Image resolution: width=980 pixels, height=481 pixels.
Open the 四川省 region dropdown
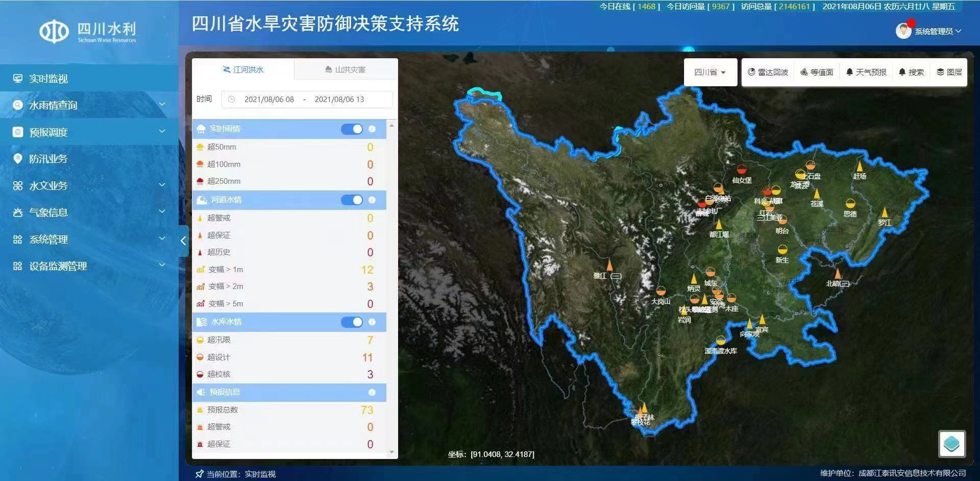coord(710,72)
